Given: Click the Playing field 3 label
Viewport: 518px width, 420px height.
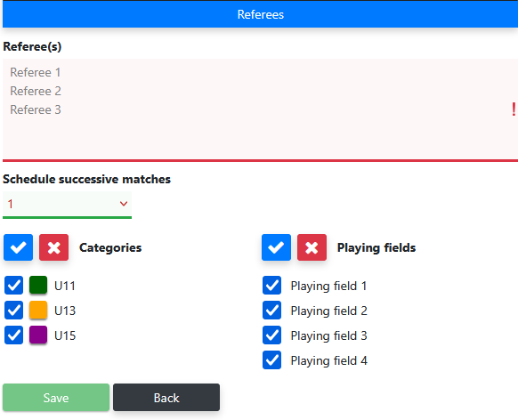Looking at the screenshot, I should pos(328,335).
